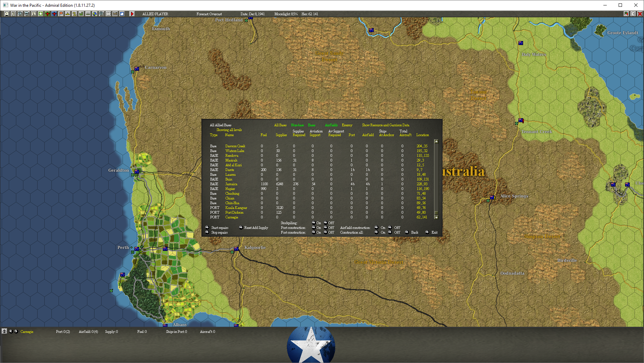Select the Airfields filter

pos(331,125)
